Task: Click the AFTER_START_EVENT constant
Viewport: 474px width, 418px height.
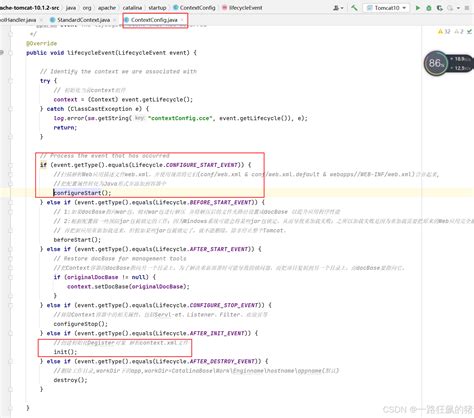Action: pos(219,249)
